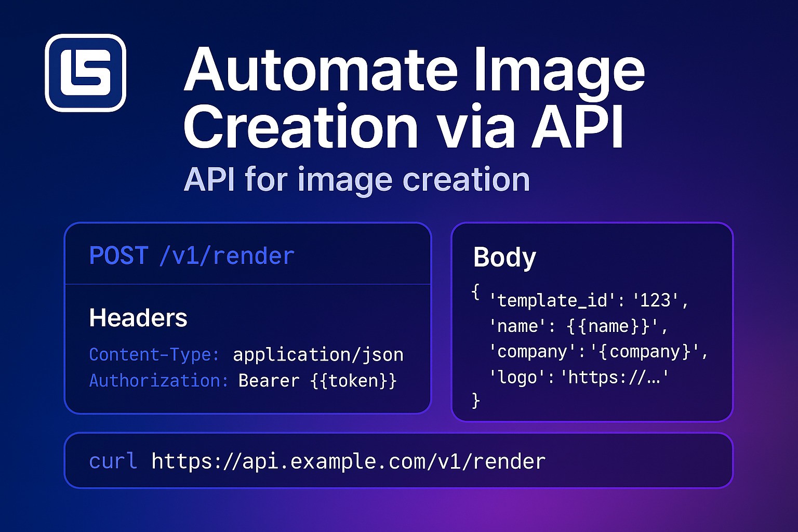
Task: Click the 'Body' title
Action: pyautogui.click(x=504, y=257)
